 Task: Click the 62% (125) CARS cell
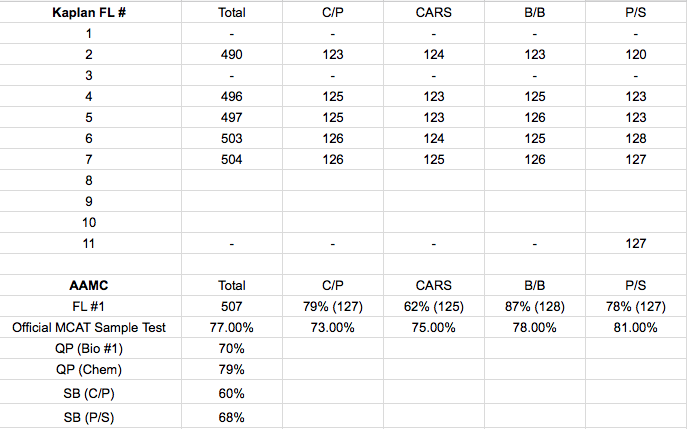(x=434, y=306)
